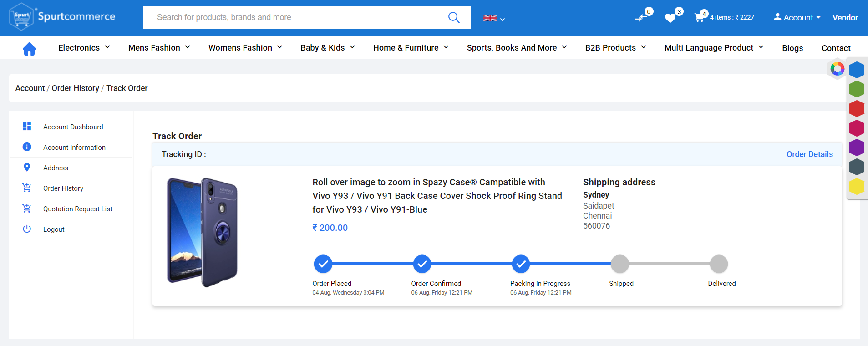868x346 pixels.
Task: Open Order History in sidebar
Action: pos(63,188)
